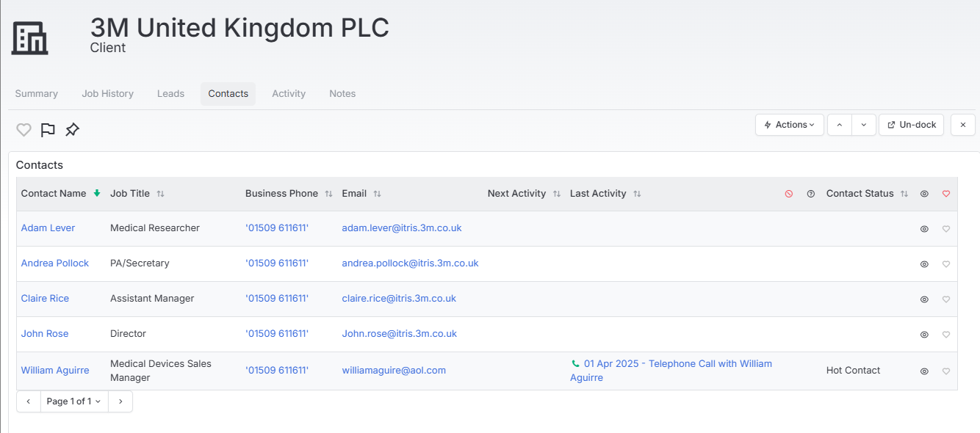Open contact John Rose
Viewport: 980px width, 433px height.
pos(45,334)
